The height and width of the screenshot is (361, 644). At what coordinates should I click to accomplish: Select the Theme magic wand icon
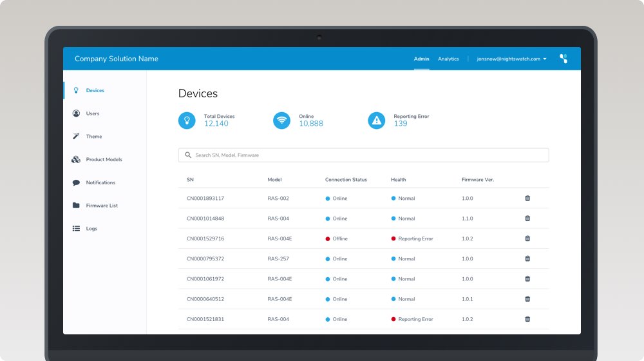pos(76,137)
